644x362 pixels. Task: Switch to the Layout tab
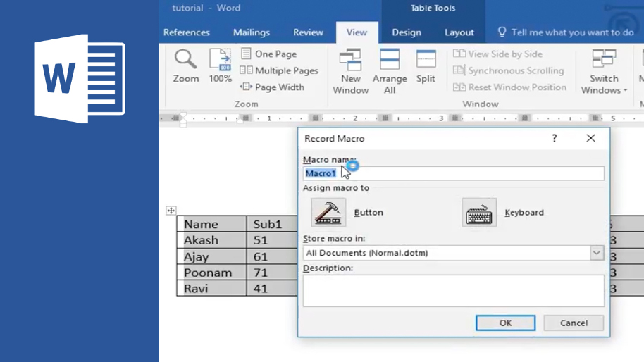click(x=459, y=32)
